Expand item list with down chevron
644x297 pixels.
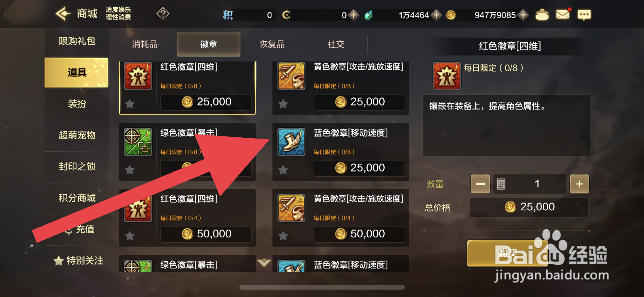tap(264, 263)
